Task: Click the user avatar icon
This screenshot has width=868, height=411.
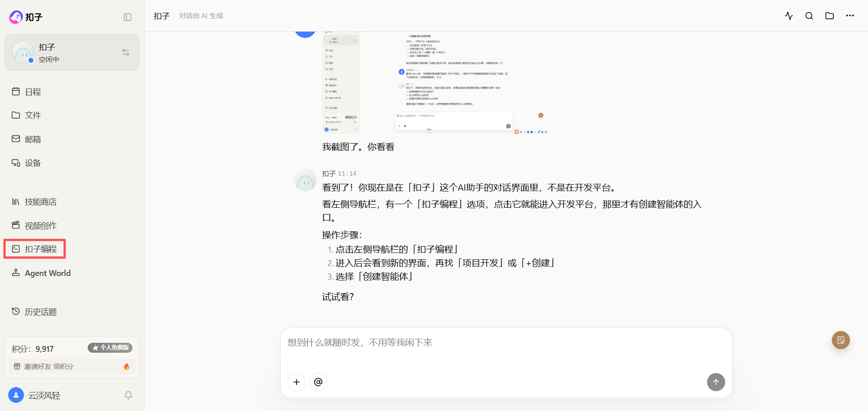Action: point(16,395)
